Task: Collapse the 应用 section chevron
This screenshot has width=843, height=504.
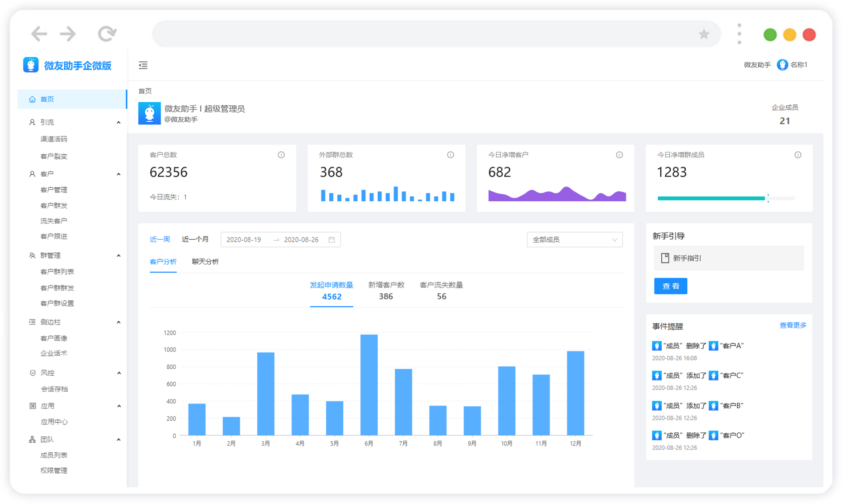Action: [118, 406]
